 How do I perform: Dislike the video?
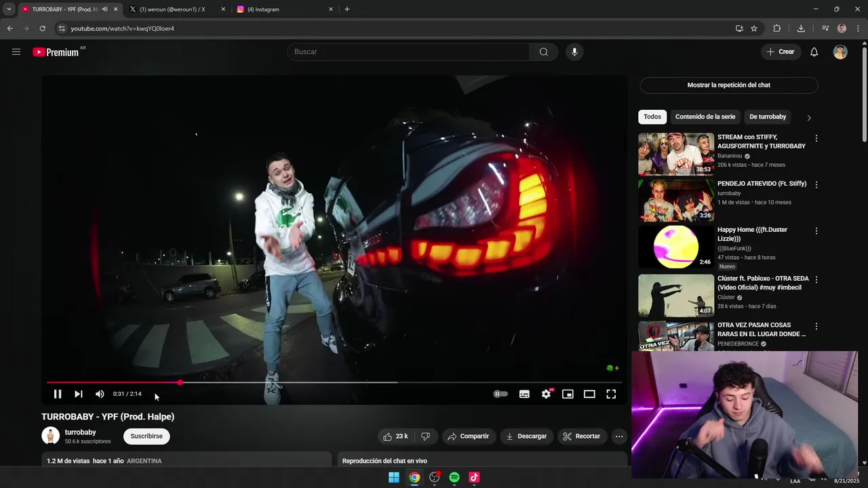point(426,436)
